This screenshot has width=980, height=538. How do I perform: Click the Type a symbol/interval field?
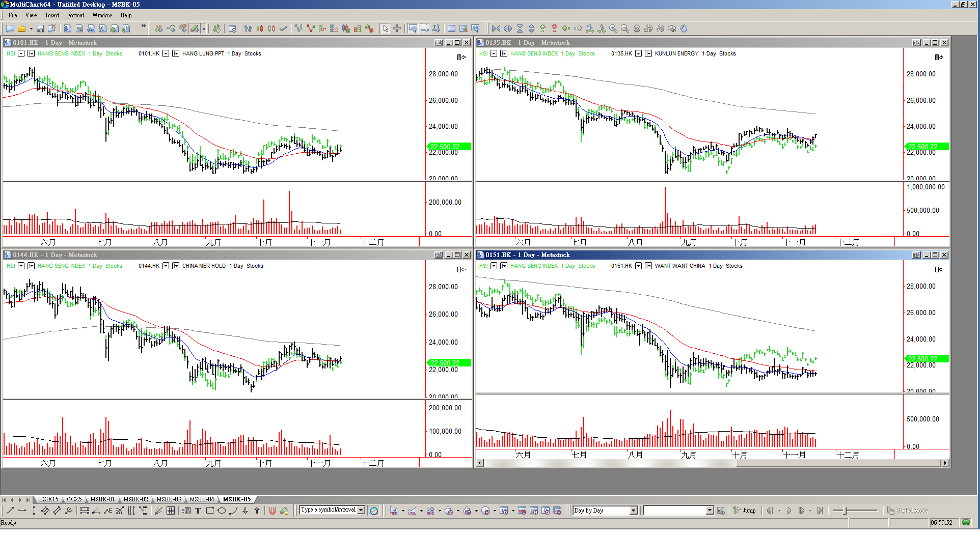click(x=329, y=510)
